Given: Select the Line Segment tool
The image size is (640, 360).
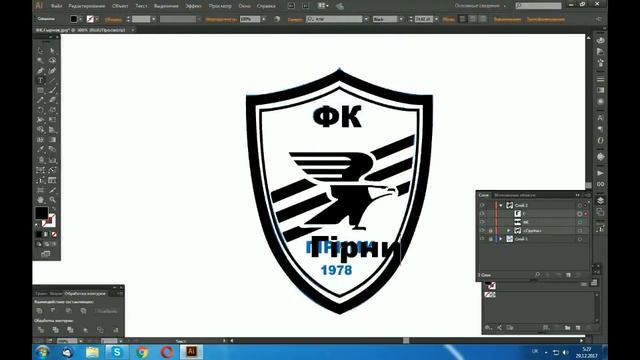Looking at the screenshot, I should click(x=52, y=80).
